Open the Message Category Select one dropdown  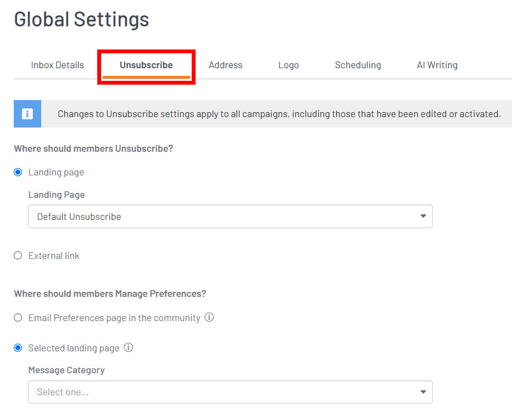pyautogui.click(x=231, y=392)
